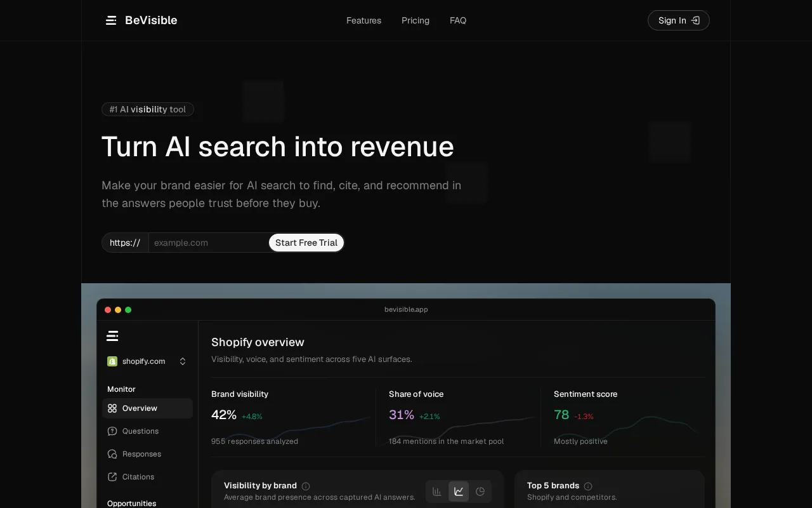Open the FAQ navigation link
The height and width of the screenshot is (508, 812).
tap(458, 20)
